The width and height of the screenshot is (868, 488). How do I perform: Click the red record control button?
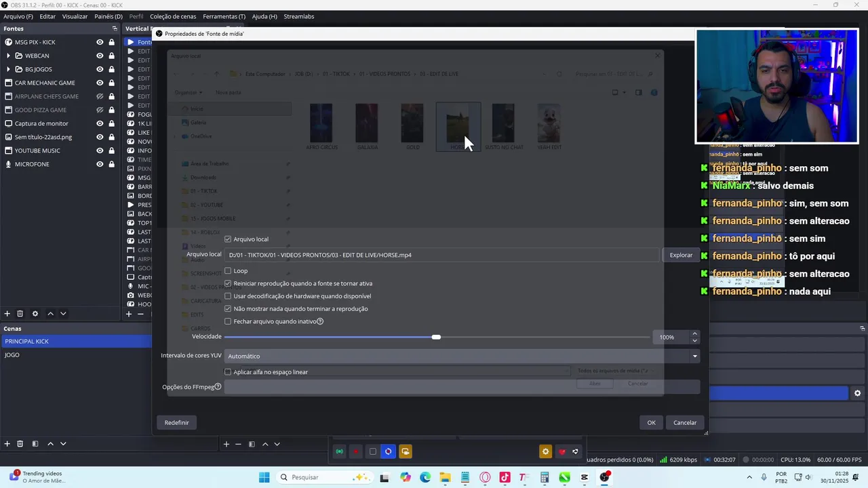pos(355,451)
